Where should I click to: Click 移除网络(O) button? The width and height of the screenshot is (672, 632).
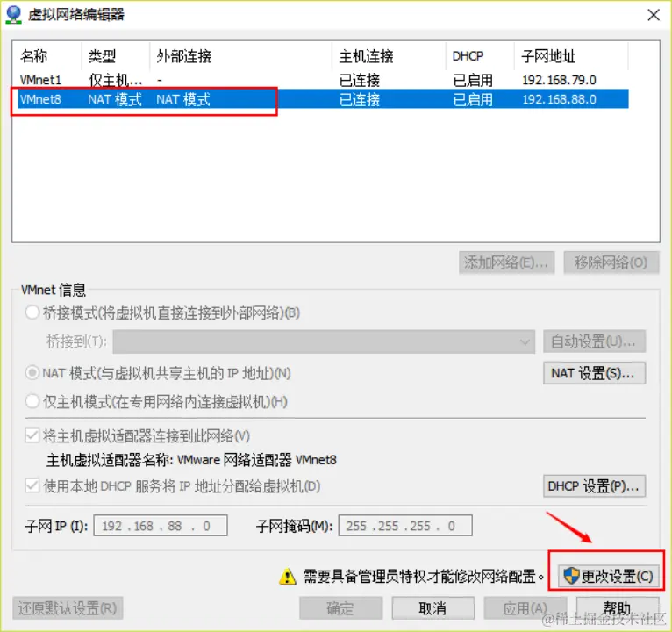[611, 262]
